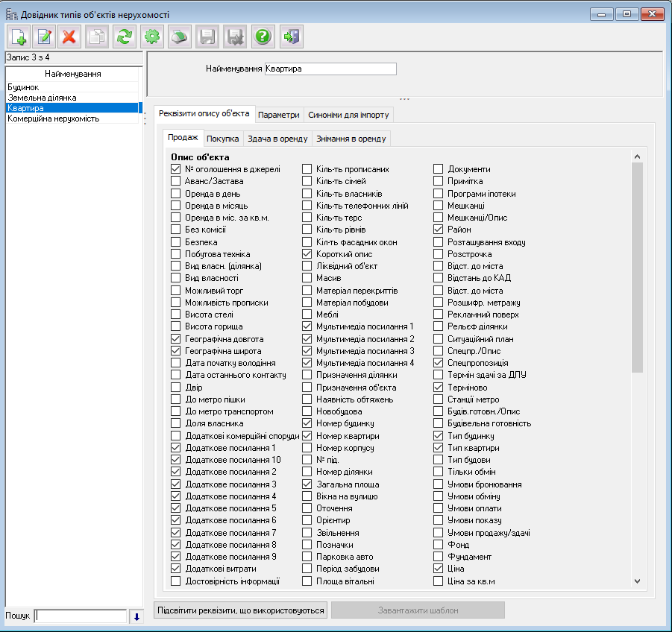Viewport: 672px width, 632px height.
Task: Click the printer icon in toolbar
Action: [179, 37]
